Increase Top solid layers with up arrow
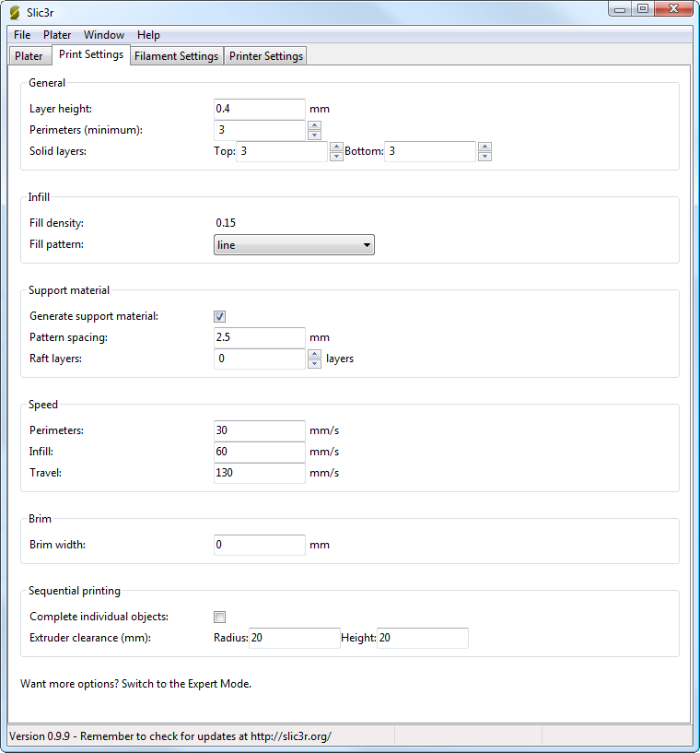This screenshot has width=700, height=753. (337, 147)
